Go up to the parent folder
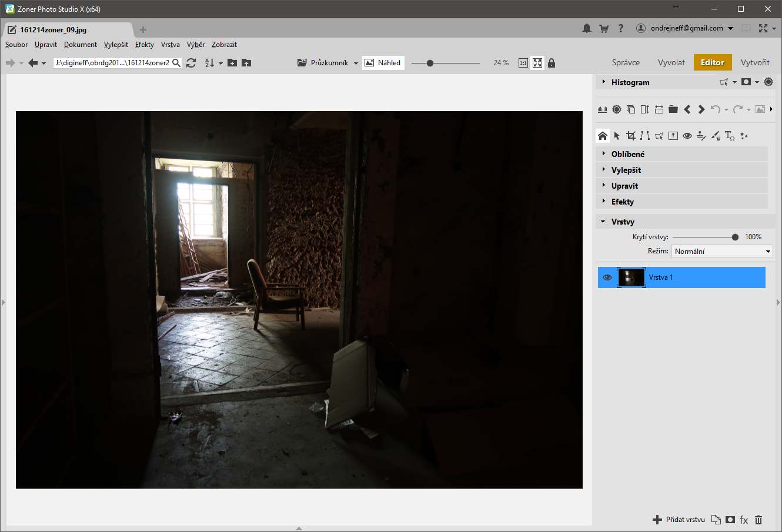Screen dimensions: 782x532 click(246, 63)
